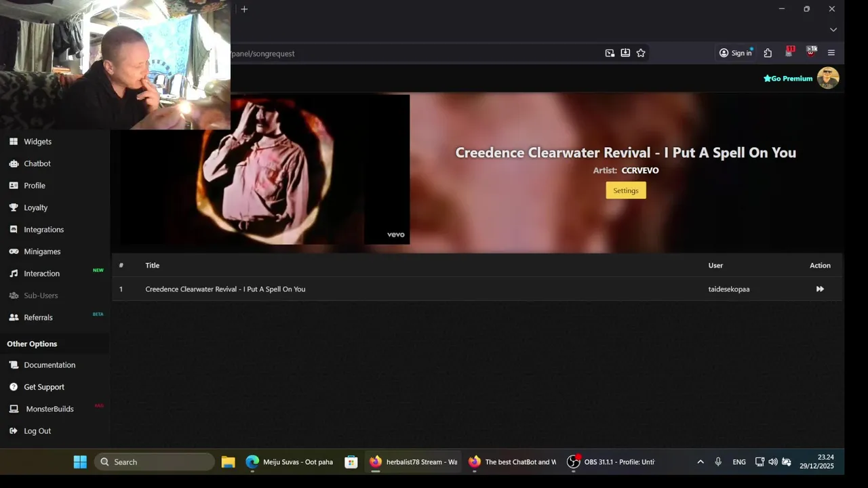Open File Explorer from the taskbar
The height and width of the screenshot is (488, 868).
228,462
